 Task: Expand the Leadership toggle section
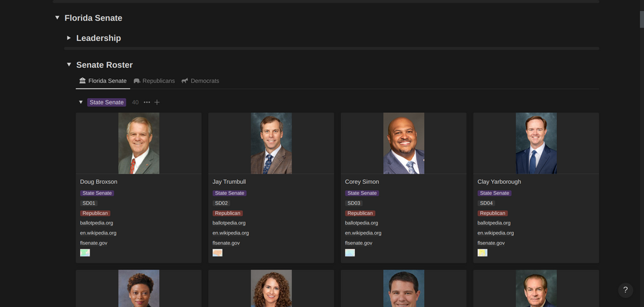(x=69, y=38)
